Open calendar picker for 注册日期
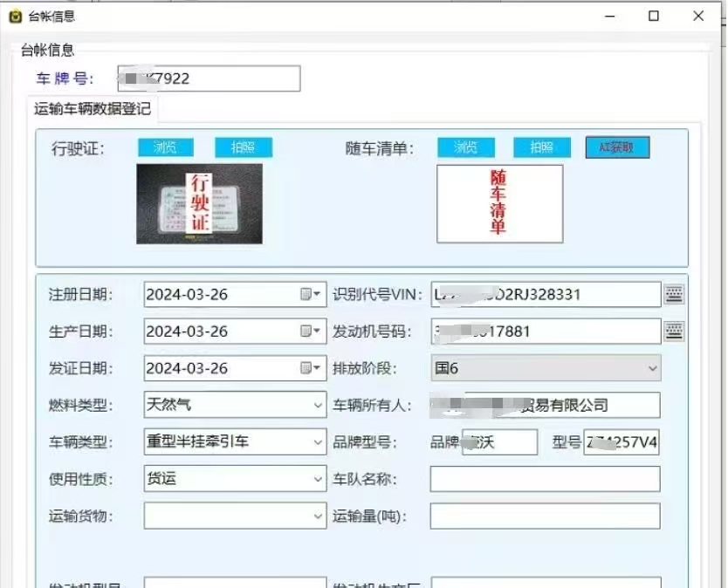Viewport: 728px width, 588px height. pos(312,295)
